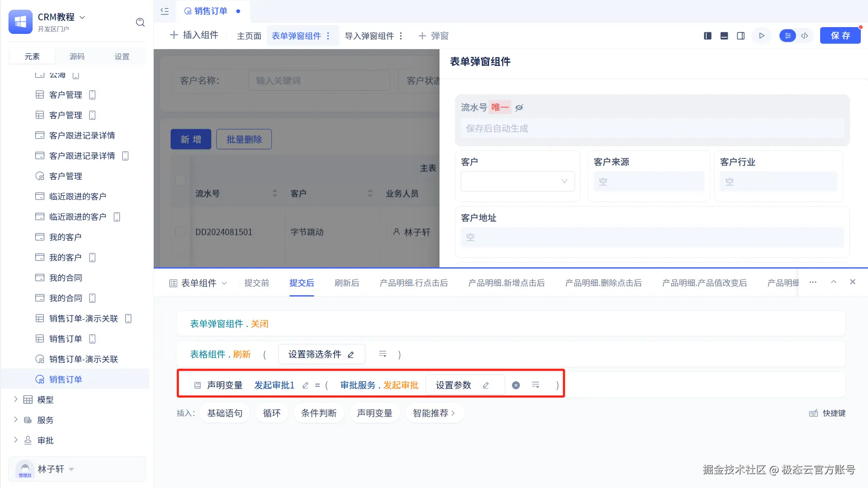Toggle the table header select-all checkbox
Image resolution: width=868 pixels, height=488 pixels.
pyautogui.click(x=180, y=180)
